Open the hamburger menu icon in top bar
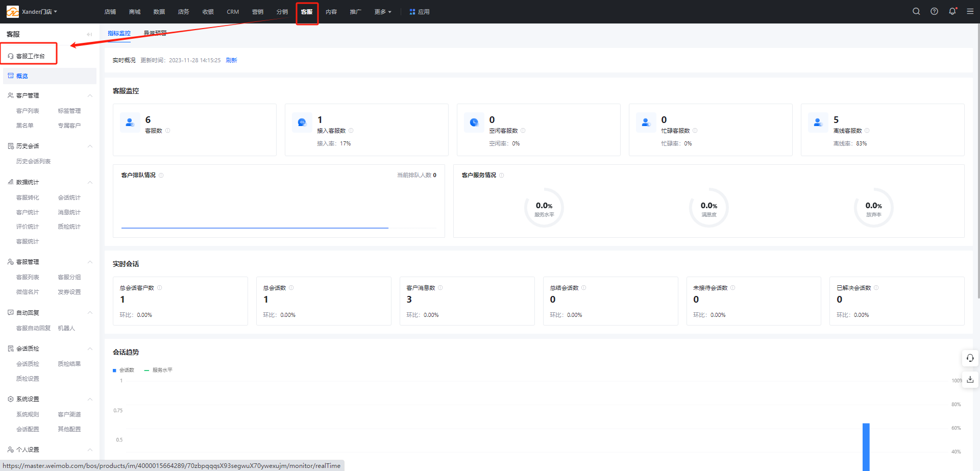The width and height of the screenshot is (980, 471). pyautogui.click(x=970, y=11)
